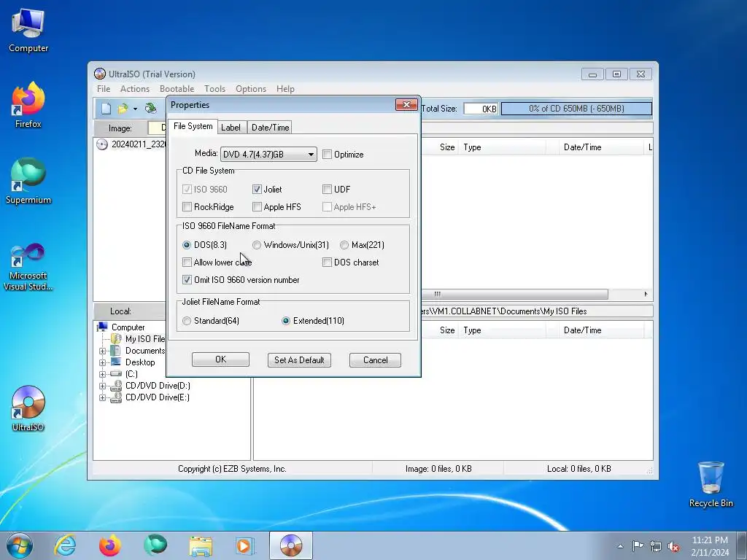
Task: Click the Action Center flag tray icon
Action: pos(638,545)
